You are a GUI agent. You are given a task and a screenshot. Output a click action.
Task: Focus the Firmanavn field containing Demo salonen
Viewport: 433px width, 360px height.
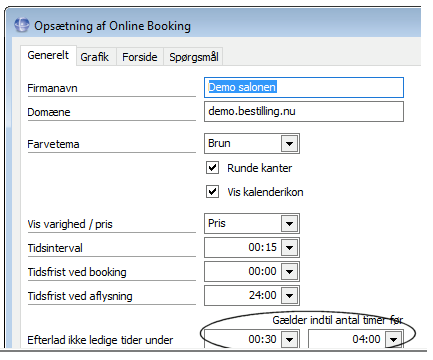pyautogui.click(x=304, y=87)
